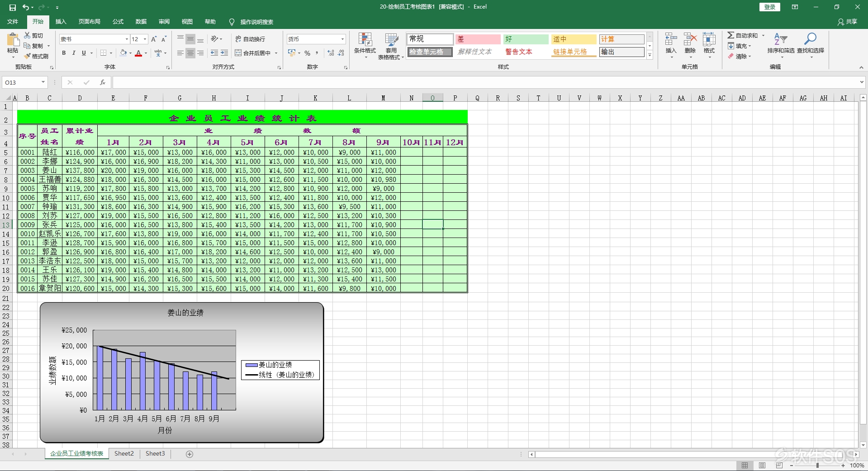The width and height of the screenshot is (868, 471).
Task: Click the increase indent icon
Action: pyautogui.click(x=224, y=53)
